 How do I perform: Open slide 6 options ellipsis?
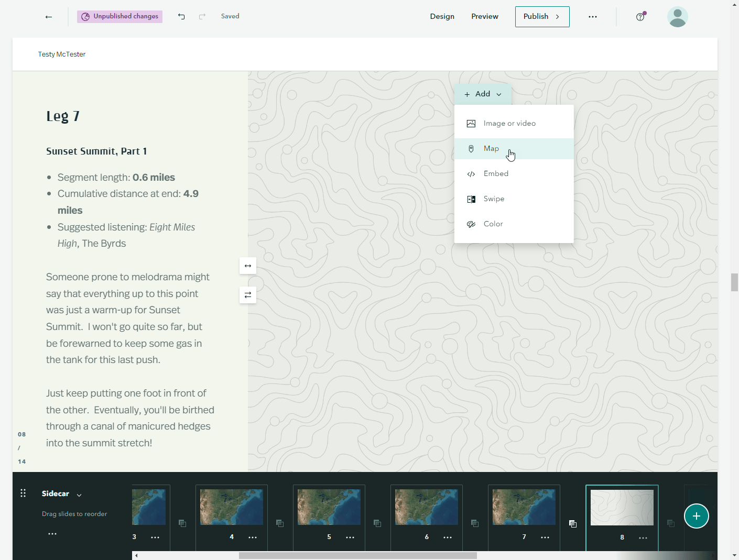[448, 536]
